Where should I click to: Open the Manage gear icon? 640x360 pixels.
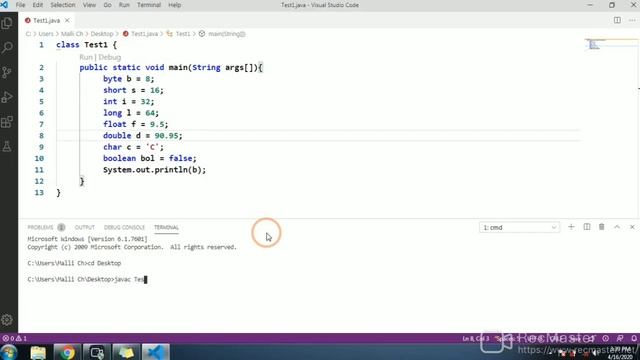[x=7, y=320]
